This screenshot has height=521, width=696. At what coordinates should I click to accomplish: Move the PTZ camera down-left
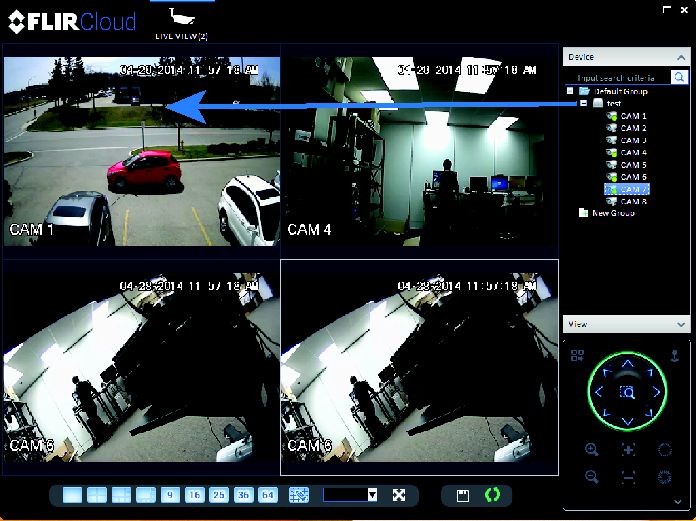(x=607, y=413)
